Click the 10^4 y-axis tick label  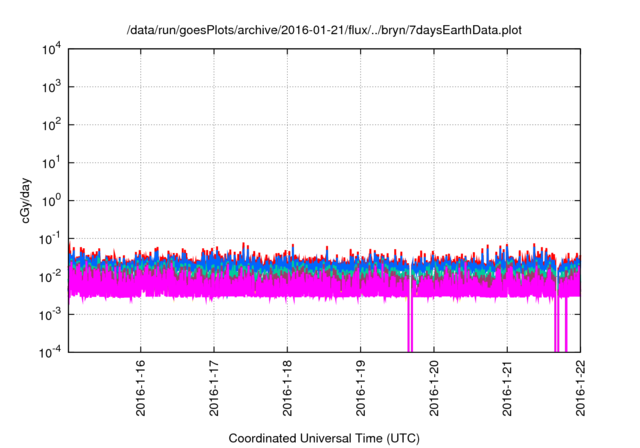point(51,49)
